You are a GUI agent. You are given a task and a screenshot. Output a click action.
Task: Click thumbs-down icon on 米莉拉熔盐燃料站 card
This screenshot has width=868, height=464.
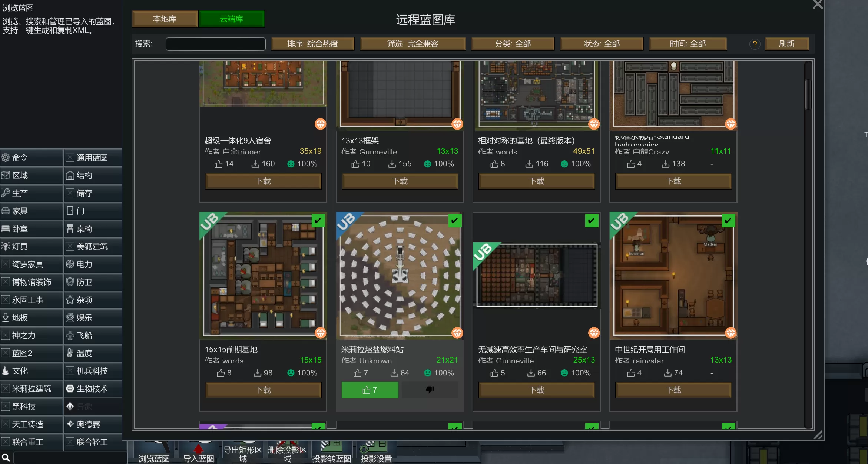tap(430, 390)
